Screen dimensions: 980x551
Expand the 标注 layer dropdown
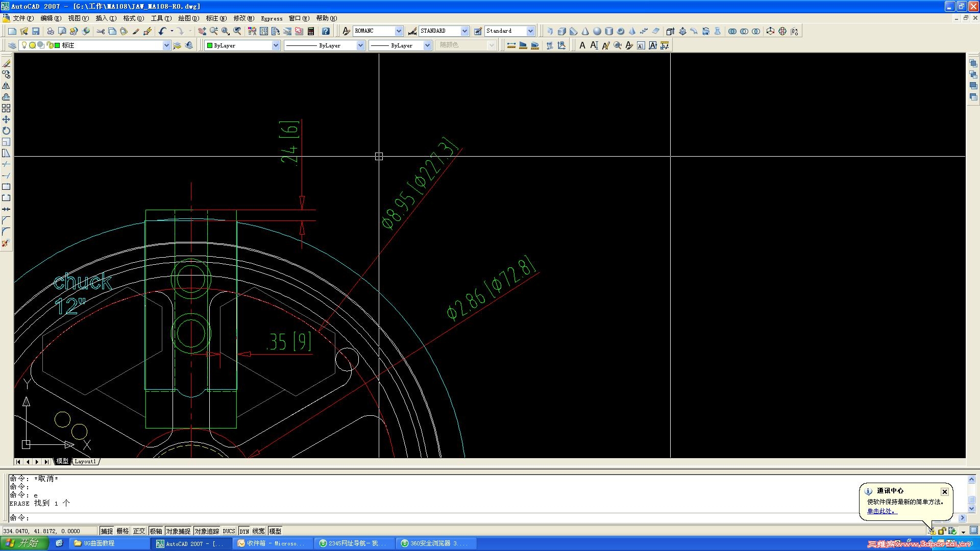click(166, 45)
